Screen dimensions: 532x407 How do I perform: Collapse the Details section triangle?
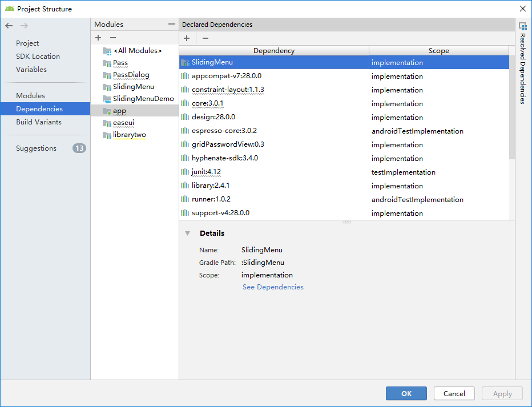coord(187,233)
